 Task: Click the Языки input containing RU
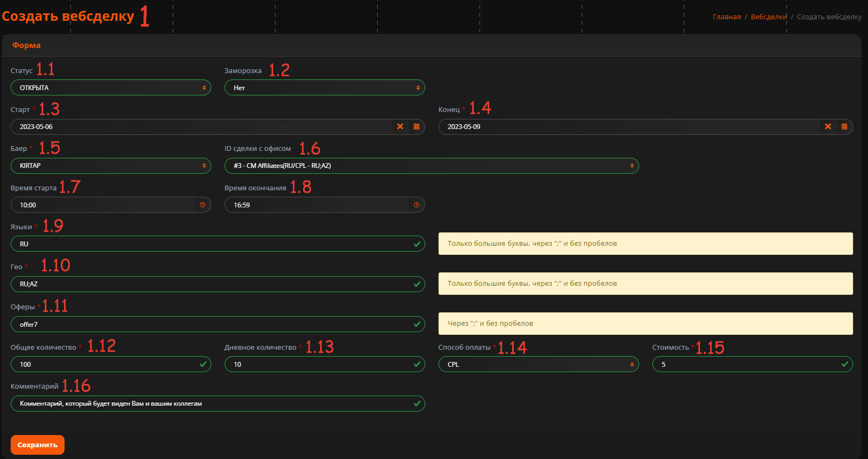218,244
